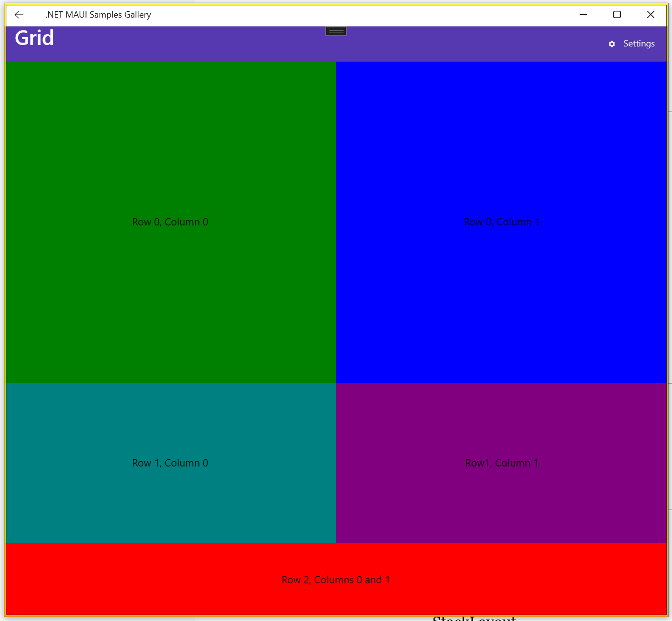Click the Settings text label
This screenshot has height=621, width=672.
[x=639, y=44]
